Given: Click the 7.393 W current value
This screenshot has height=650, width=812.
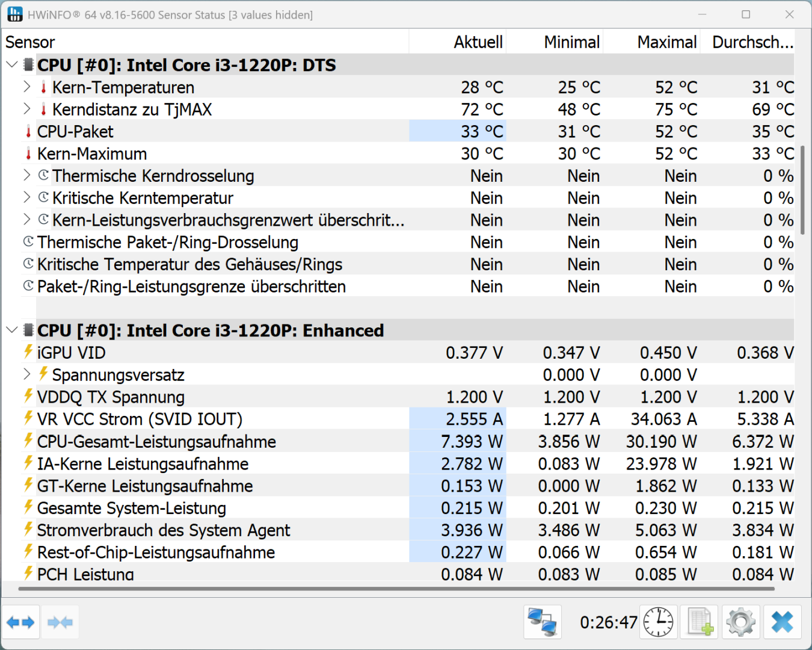Looking at the screenshot, I should tap(472, 441).
